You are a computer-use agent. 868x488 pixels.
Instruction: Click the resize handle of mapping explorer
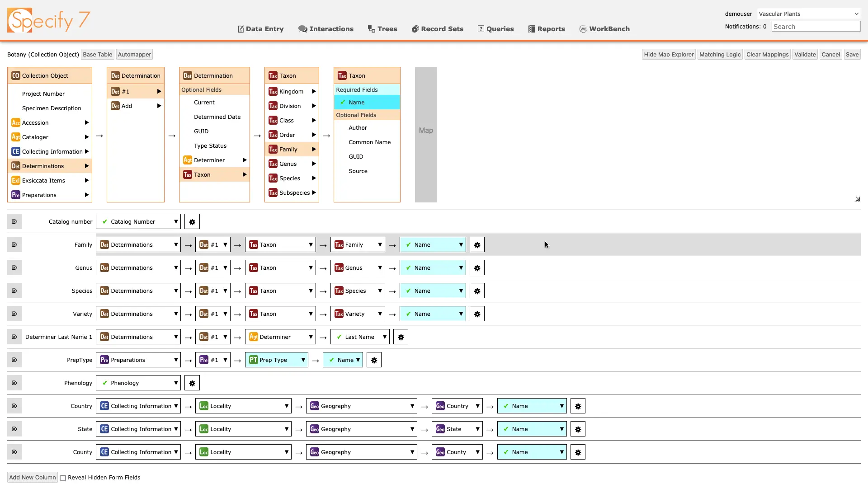coord(857,199)
